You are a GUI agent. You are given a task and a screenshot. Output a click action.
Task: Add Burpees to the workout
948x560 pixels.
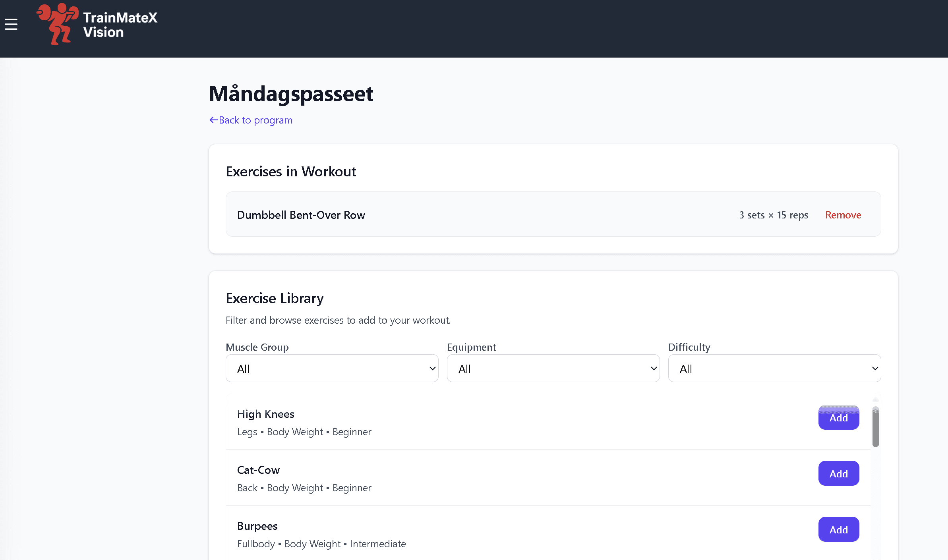click(x=838, y=529)
